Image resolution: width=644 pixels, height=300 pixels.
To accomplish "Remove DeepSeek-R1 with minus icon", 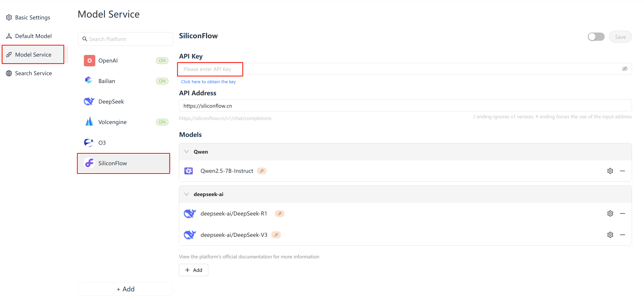I will click(622, 213).
